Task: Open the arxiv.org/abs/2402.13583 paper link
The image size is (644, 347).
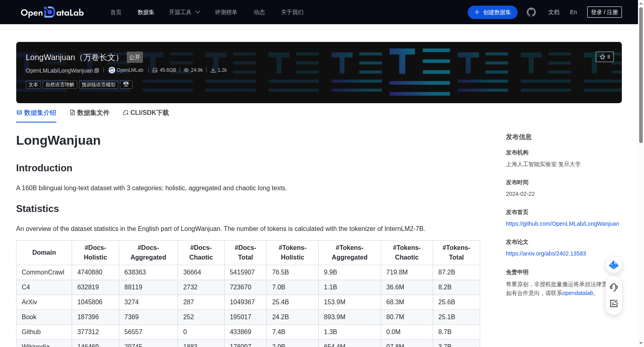Action: tap(546, 253)
